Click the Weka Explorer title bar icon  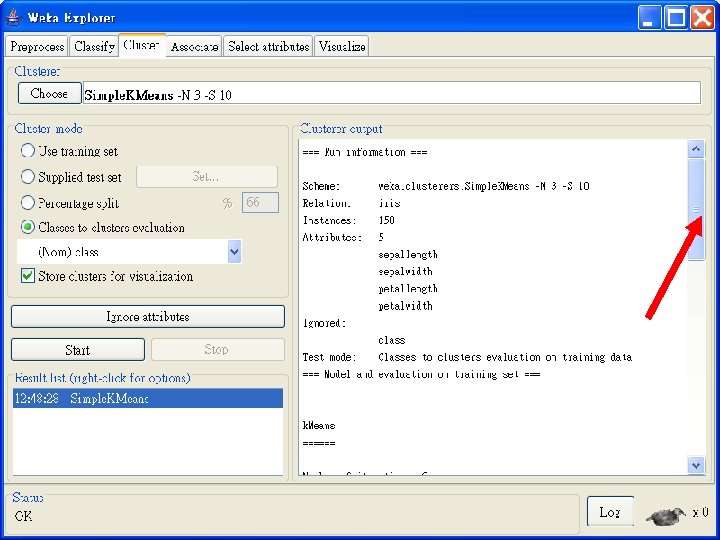tap(14, 17)
